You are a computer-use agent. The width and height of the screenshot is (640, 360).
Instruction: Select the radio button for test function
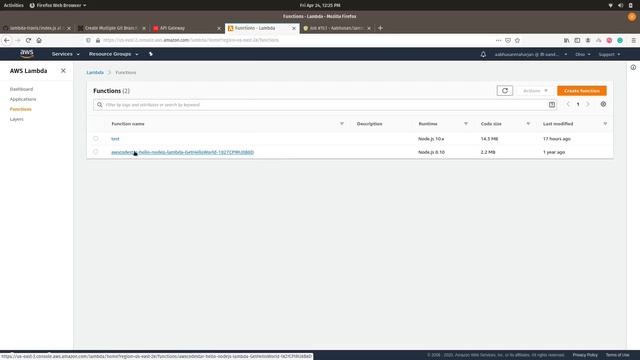click(96, 138)
